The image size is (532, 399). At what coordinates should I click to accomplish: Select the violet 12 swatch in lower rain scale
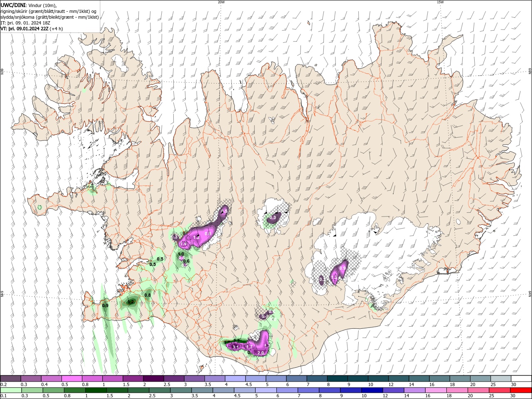pos(394,390)
